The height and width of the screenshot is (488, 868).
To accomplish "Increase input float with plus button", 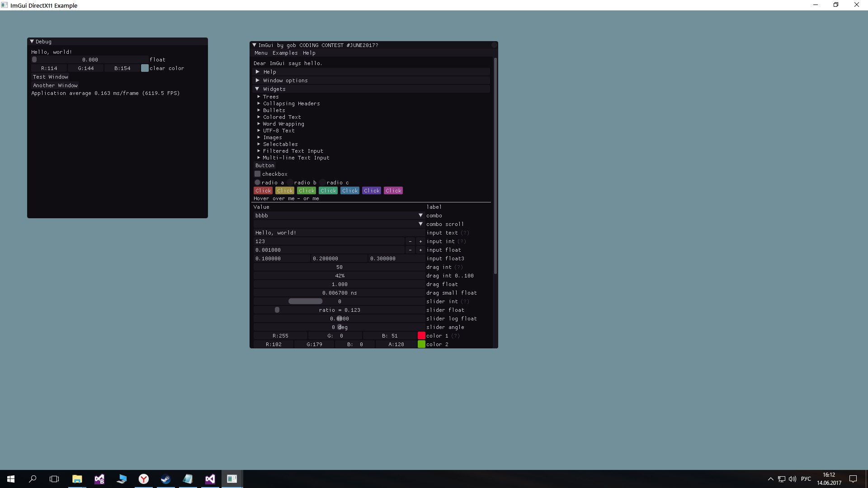I will (x=420, y=250).
